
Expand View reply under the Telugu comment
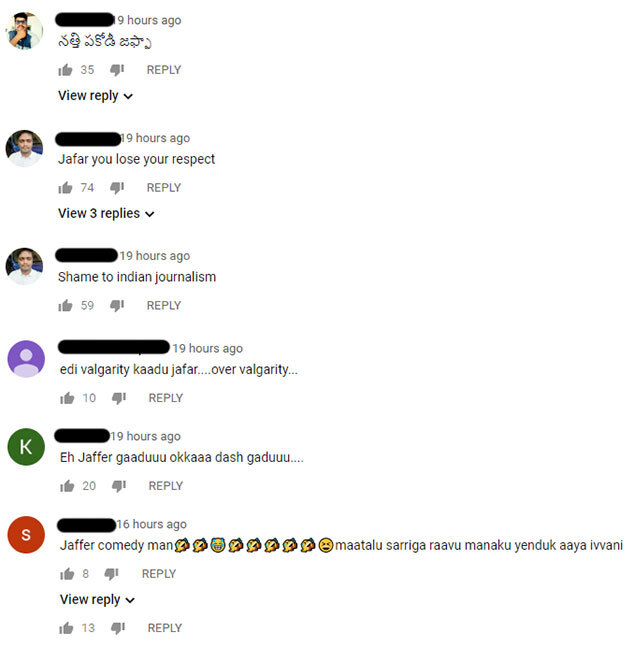[x=95, y=96]
